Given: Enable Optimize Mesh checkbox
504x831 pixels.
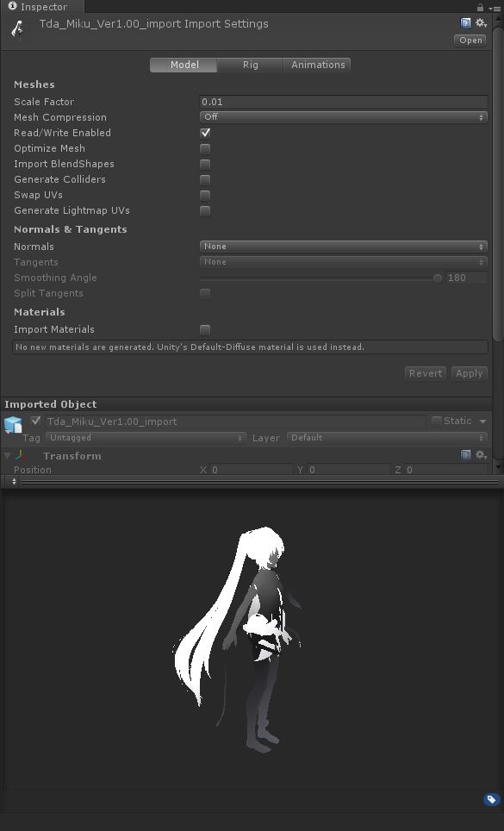Looking at the screenshot, I should pos(205,148).
